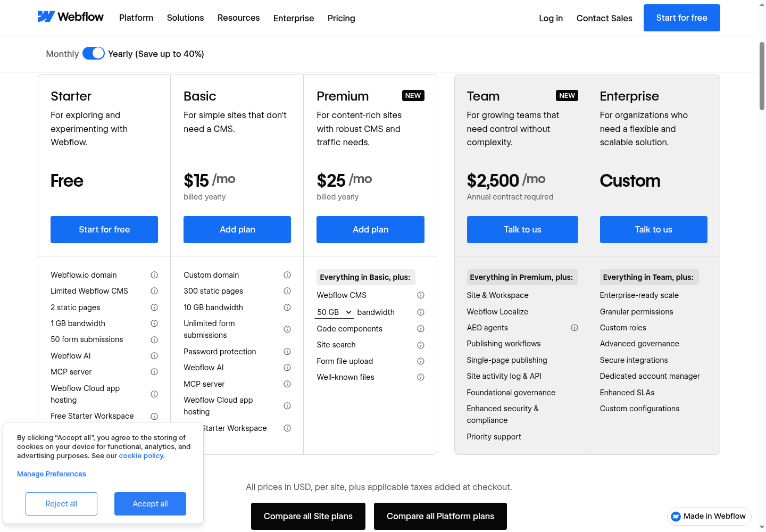This screenshot has width=766, height=532.
Task: Click header Start for free button
Action: point(681,18)
